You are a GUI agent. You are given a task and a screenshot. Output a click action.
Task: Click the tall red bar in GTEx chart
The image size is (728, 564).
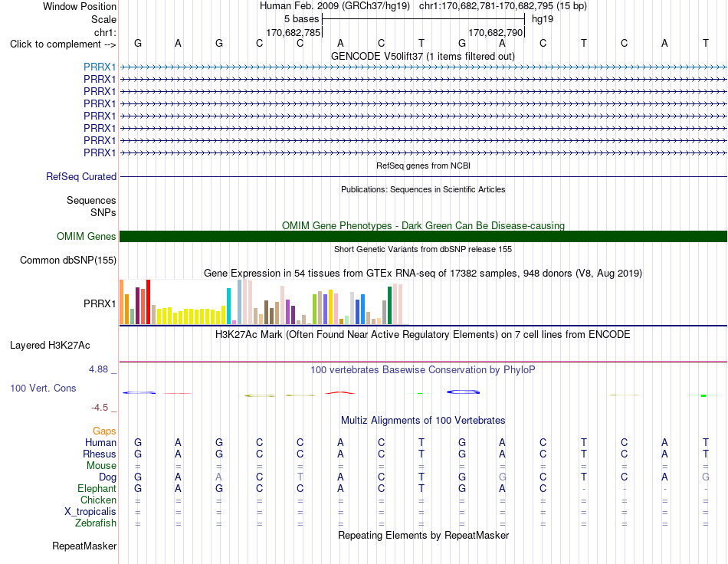[x=148, y=302]
